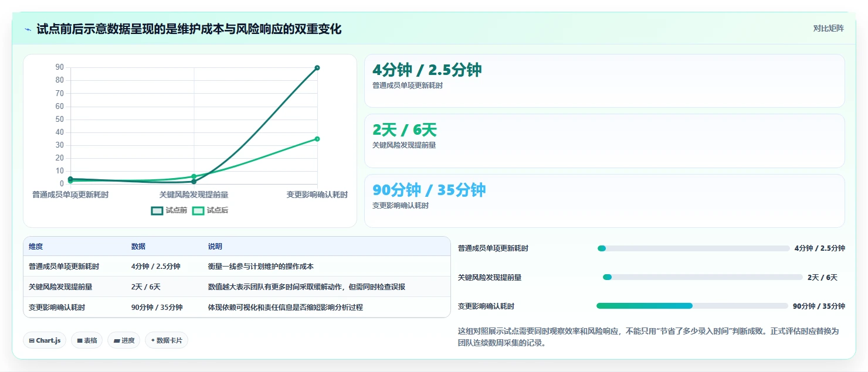
Task: Click chart axis label 变更影响确认耗时
Action: [317, 194]
